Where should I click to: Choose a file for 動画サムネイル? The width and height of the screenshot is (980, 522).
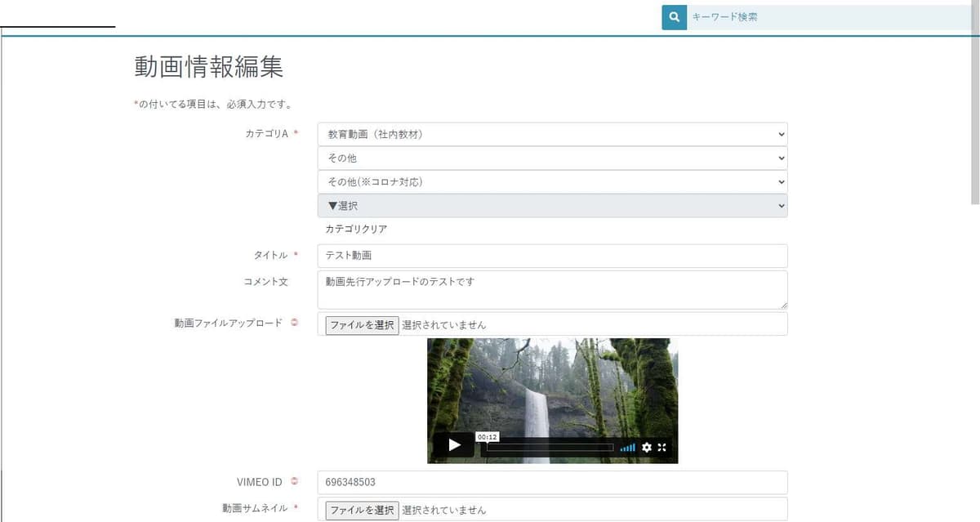pyautogui.click(x=363, y=510)
